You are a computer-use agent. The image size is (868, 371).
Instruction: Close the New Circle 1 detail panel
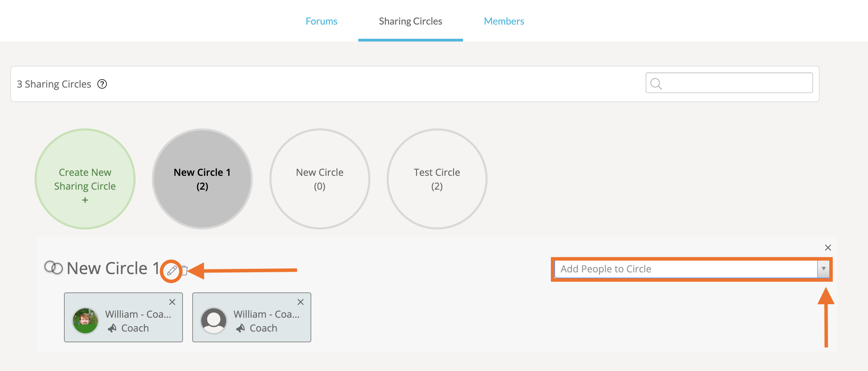click(828, 248)
